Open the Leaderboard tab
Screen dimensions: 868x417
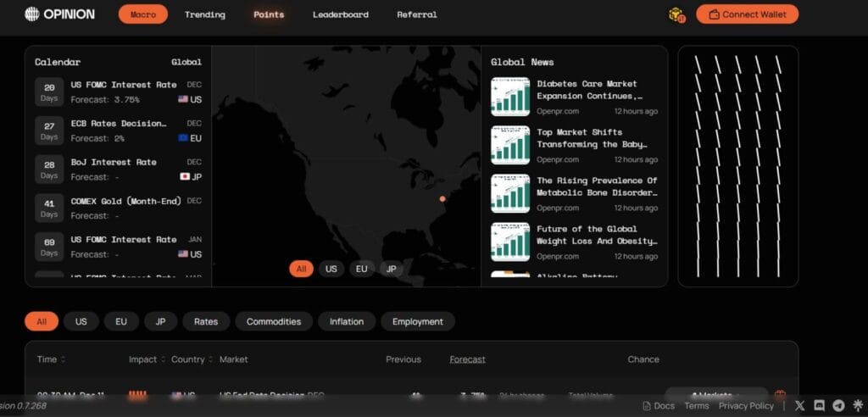pyautogui.click(x=340, y=14)
